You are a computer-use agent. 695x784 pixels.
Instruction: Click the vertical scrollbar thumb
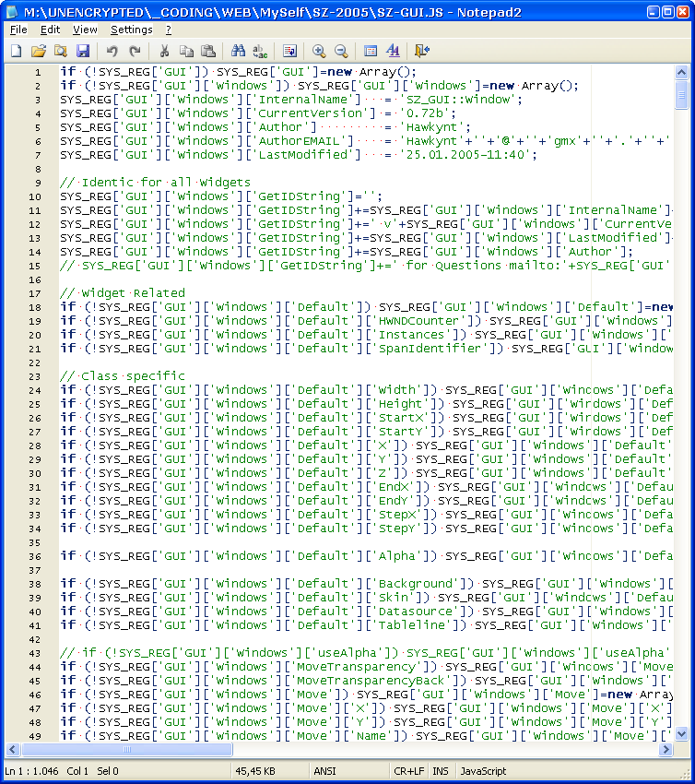tap(681, 94)
